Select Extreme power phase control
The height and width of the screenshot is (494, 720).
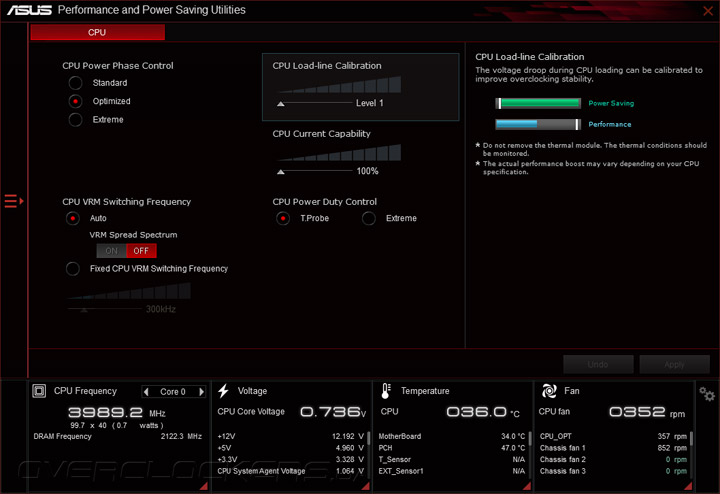[x=75, y=120]
